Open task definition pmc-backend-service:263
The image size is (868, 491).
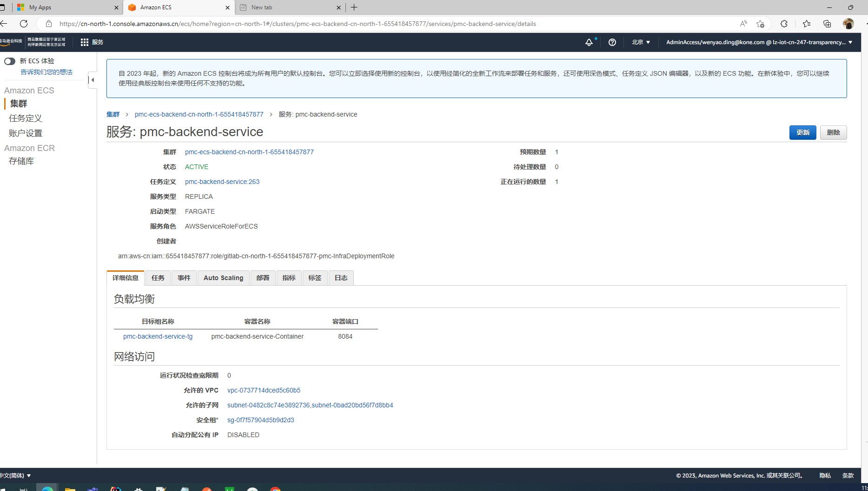tap(222, 182)
